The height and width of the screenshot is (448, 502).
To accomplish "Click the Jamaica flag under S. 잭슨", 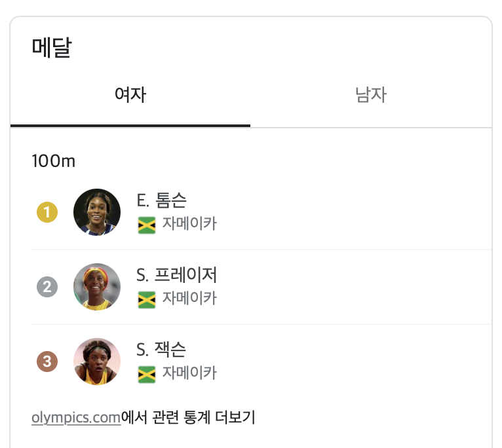I will tap(147, 375).
